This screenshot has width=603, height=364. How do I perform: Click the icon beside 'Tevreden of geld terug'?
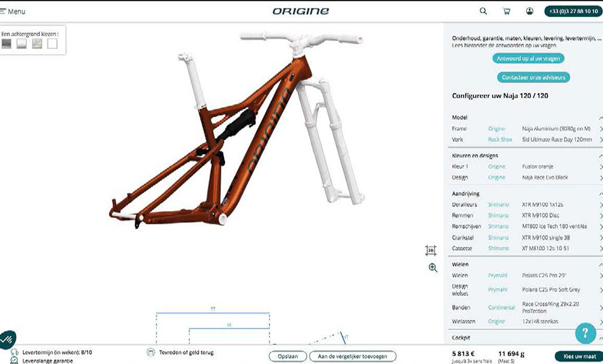click(x=150, y=352)
